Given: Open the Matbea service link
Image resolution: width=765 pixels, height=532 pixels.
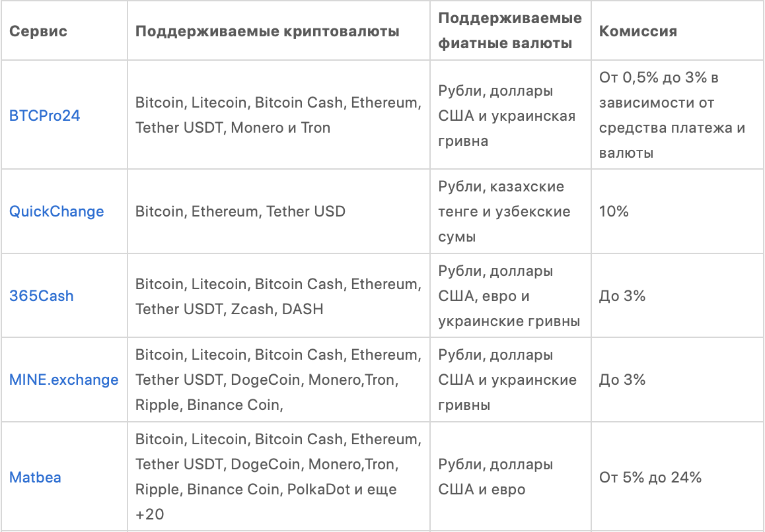Looking at the screenshot, I should [35, 477].
